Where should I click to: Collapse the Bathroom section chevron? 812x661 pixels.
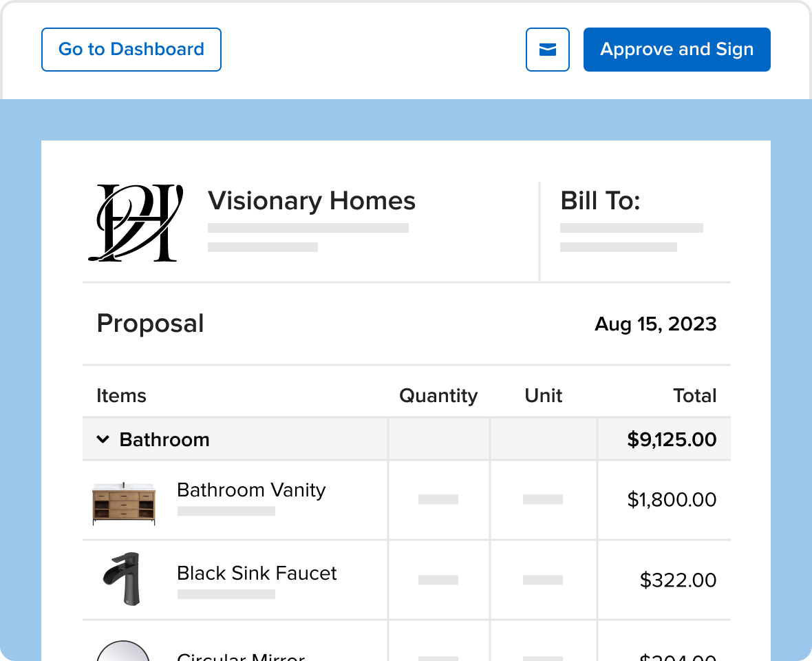[x=103, y=439]
